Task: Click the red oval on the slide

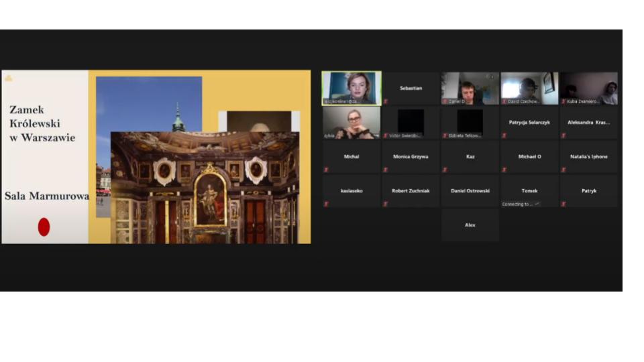Action: 44,227
